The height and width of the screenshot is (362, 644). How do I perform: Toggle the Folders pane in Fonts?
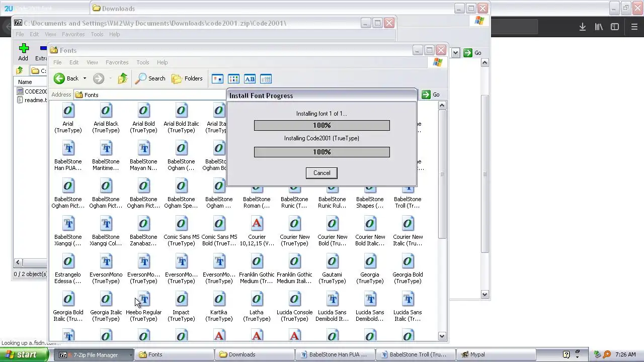187,78
